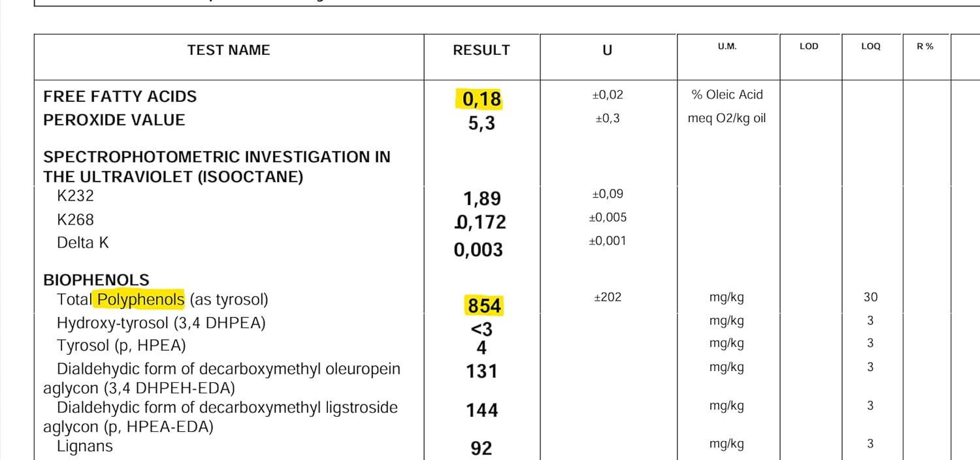The image size is (980, 460).
Task: Click the LOD column header
Action: pos(809,46)
